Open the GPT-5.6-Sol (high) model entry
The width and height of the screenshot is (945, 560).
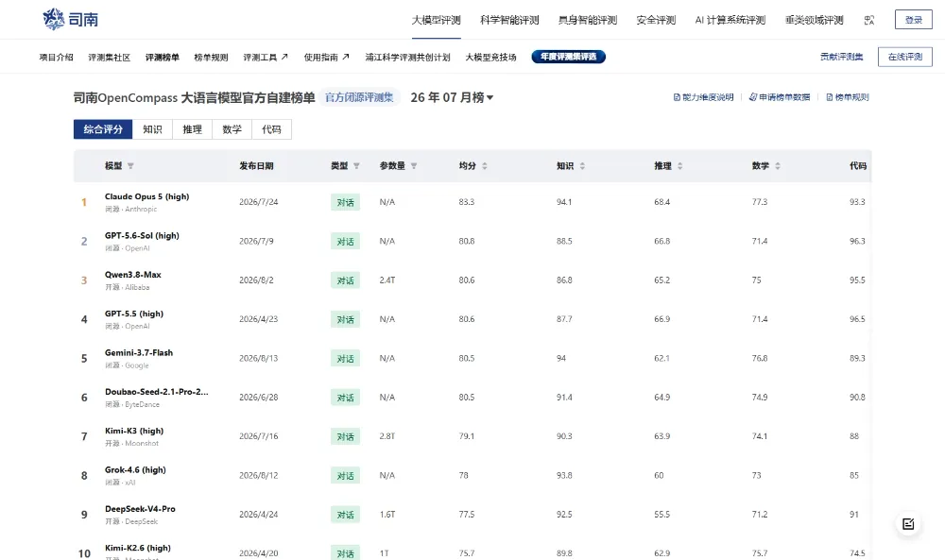click(143, 235)
